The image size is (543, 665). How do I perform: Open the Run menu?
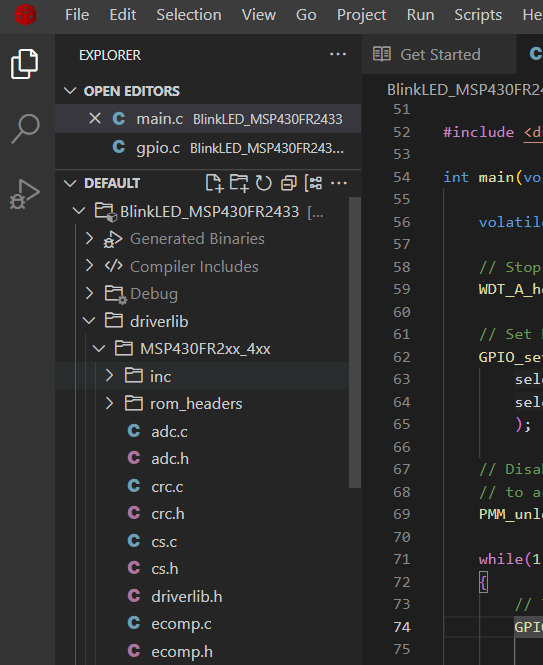coord(420,15)
